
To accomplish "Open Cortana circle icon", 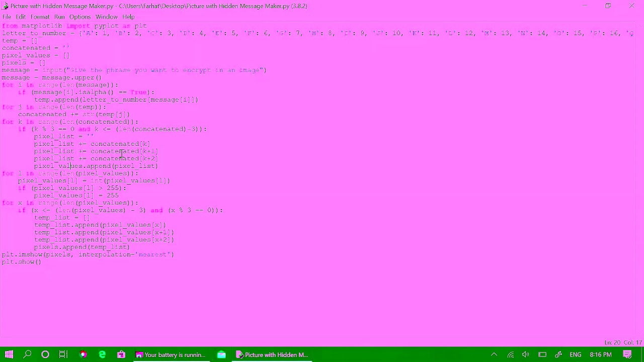I will pyautogui.click(x=45, y=354).
